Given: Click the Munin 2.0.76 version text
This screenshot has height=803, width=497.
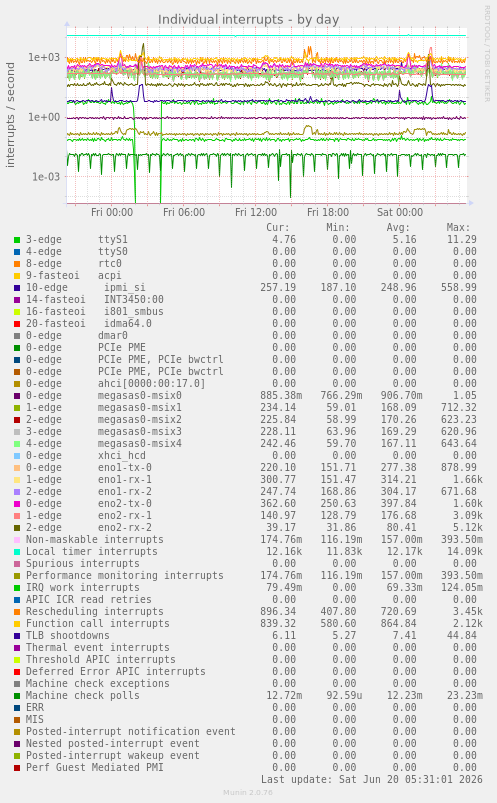Looking at the screenshot, I should point(248,792).
